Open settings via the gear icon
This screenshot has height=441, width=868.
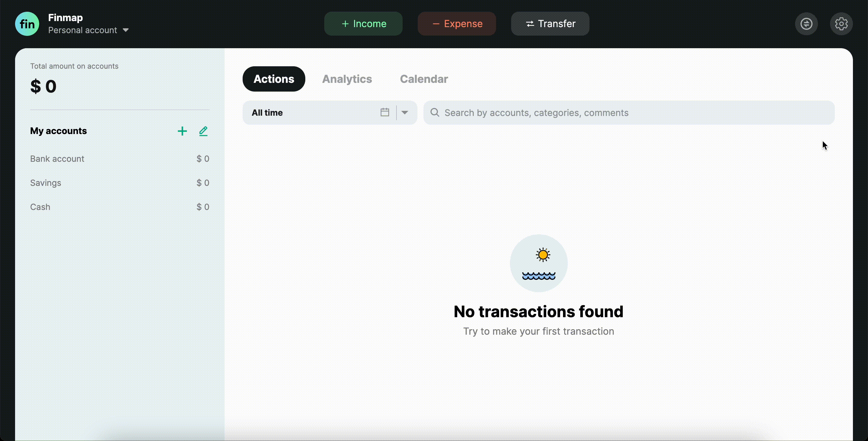(842, 23)
